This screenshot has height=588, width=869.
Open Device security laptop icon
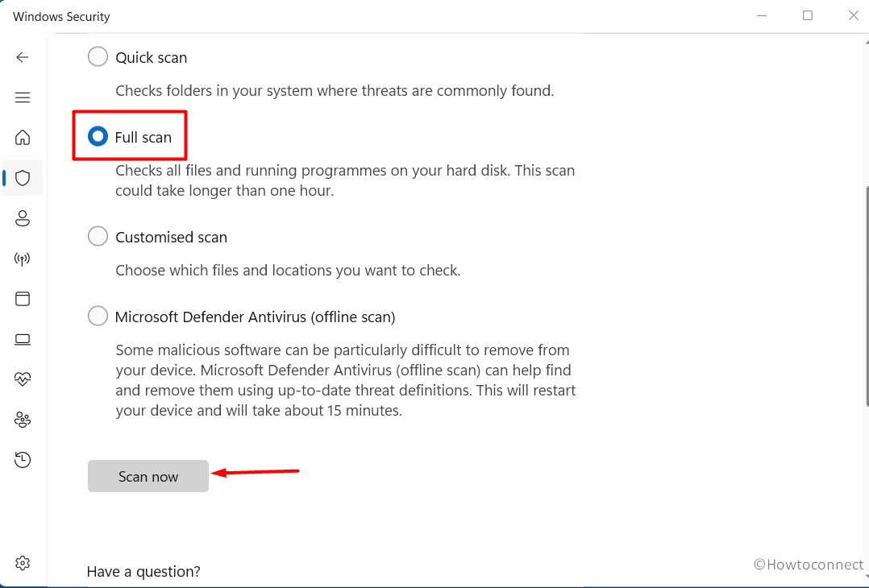[23, 339]
